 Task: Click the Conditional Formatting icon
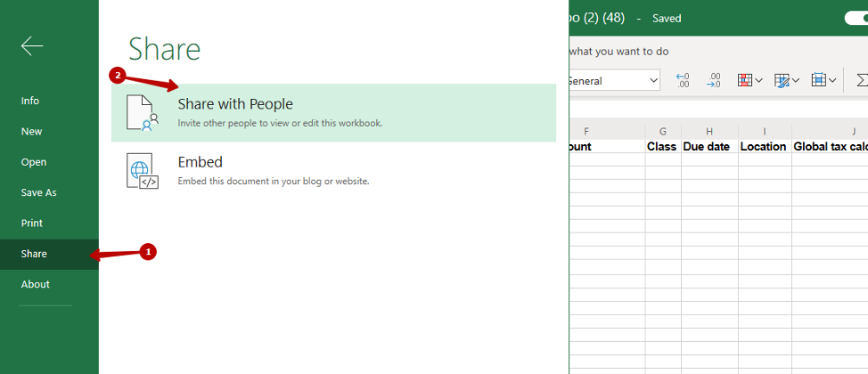(745, 81)
